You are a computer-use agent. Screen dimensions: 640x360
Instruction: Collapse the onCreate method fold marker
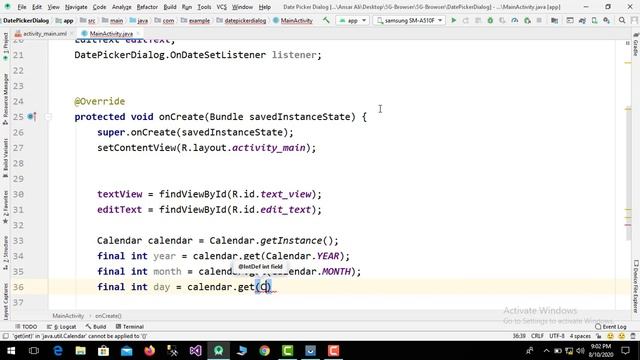[48, 117]
